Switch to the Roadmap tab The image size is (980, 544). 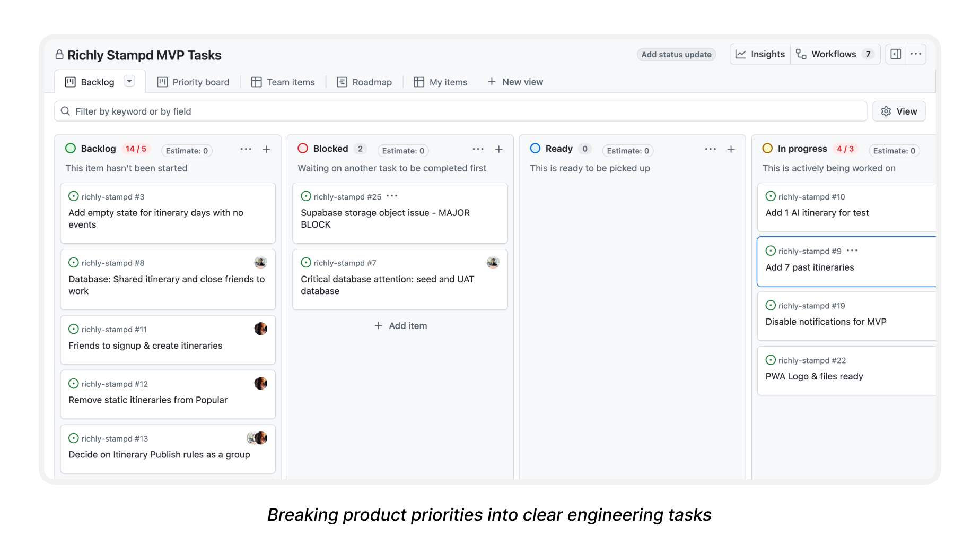point(364,82)
